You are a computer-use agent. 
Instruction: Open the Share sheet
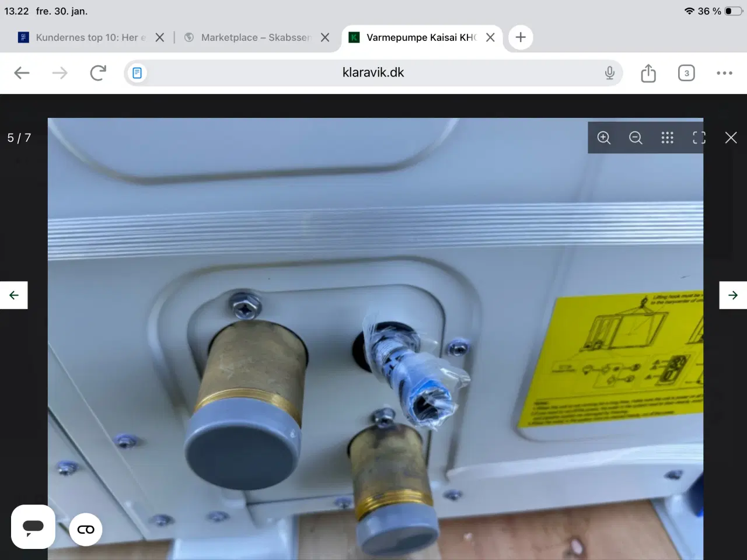648,72
